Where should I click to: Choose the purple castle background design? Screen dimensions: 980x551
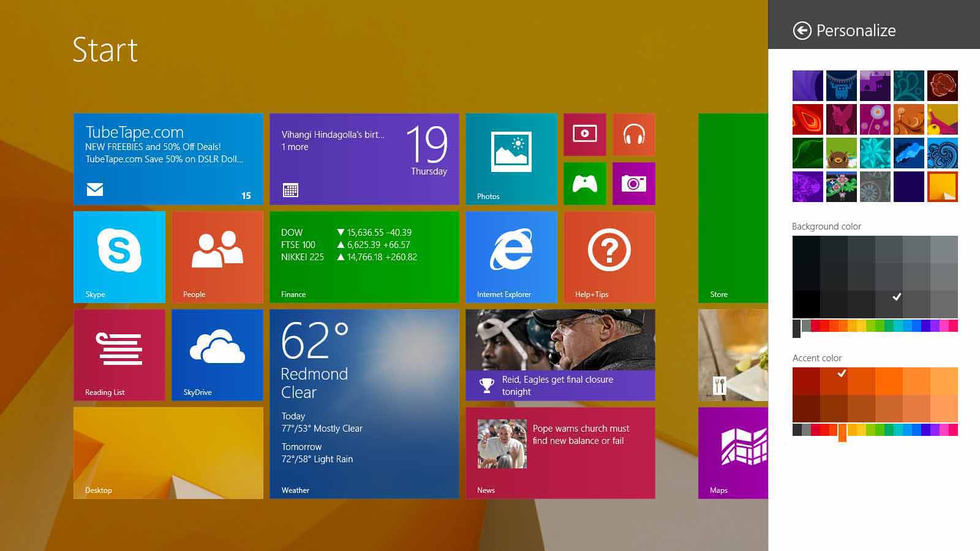[875, 86]
